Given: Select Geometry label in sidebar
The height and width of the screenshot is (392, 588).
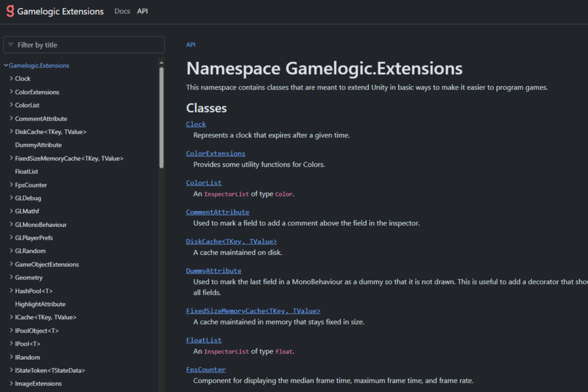Looking at the screenshot, I should (x=29, y=277).
